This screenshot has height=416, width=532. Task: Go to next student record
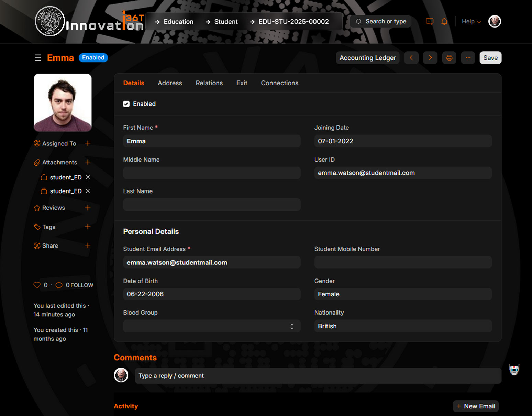(x=430, y=58)
